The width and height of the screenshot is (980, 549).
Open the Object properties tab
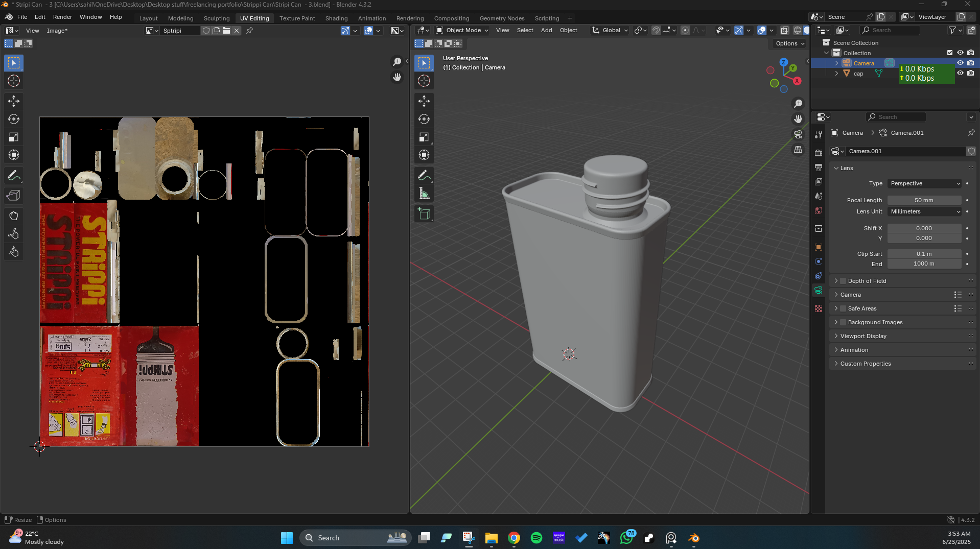[819, 247]
